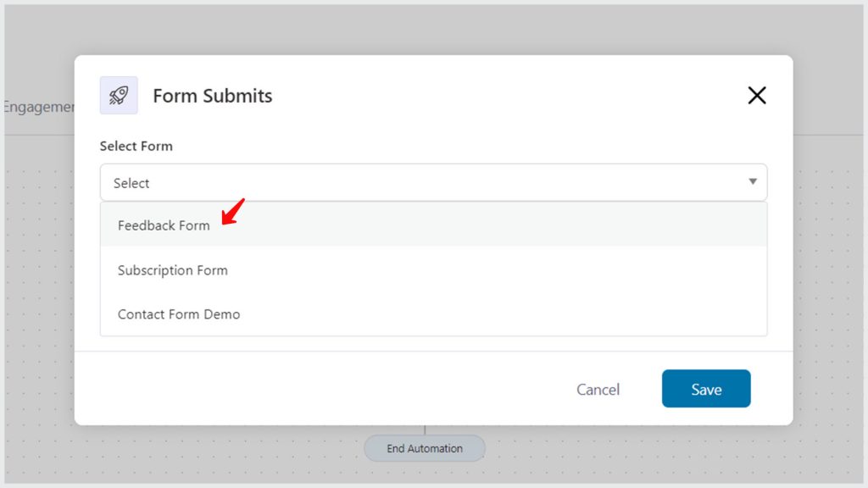Click the End Automation node
This screenshot has height=488, width=868.
[x=425, y=448]
